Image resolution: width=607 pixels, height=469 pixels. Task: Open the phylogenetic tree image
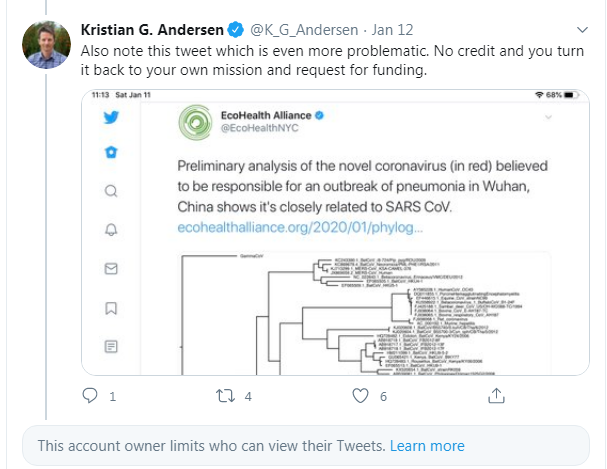click(357, 312)
